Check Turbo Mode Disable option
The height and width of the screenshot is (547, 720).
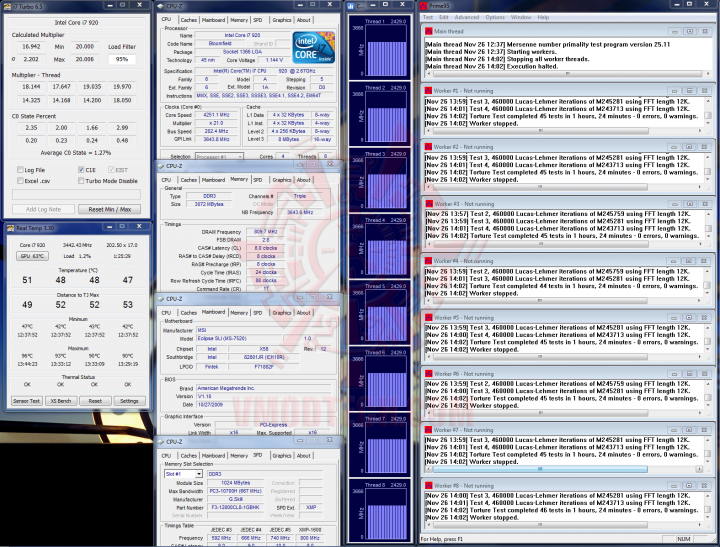(x=81, y=181)
